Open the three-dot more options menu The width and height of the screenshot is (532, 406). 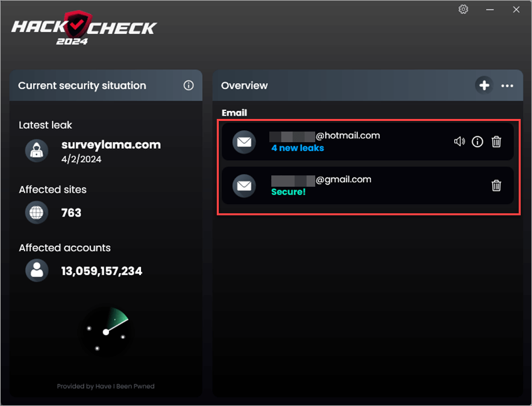click(507, 86)
